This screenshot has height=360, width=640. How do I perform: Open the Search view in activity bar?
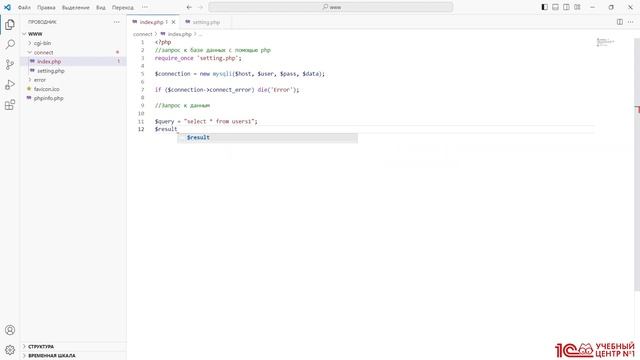(x=10, y=44)
